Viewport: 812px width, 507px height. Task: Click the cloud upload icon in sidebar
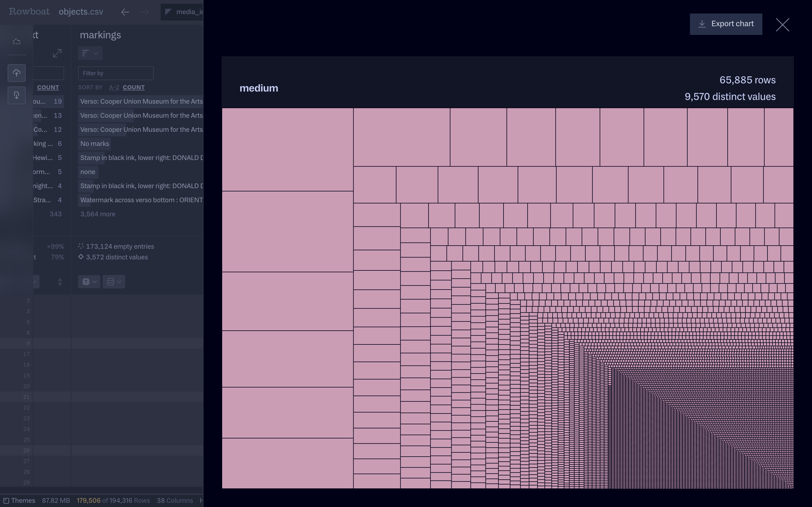pyautogui.click(x=16, y=73)
